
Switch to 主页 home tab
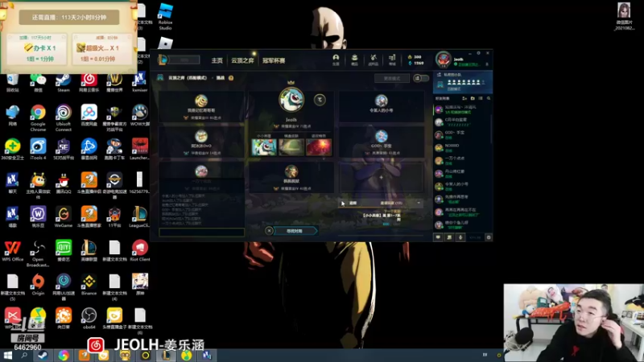point(217,60)
